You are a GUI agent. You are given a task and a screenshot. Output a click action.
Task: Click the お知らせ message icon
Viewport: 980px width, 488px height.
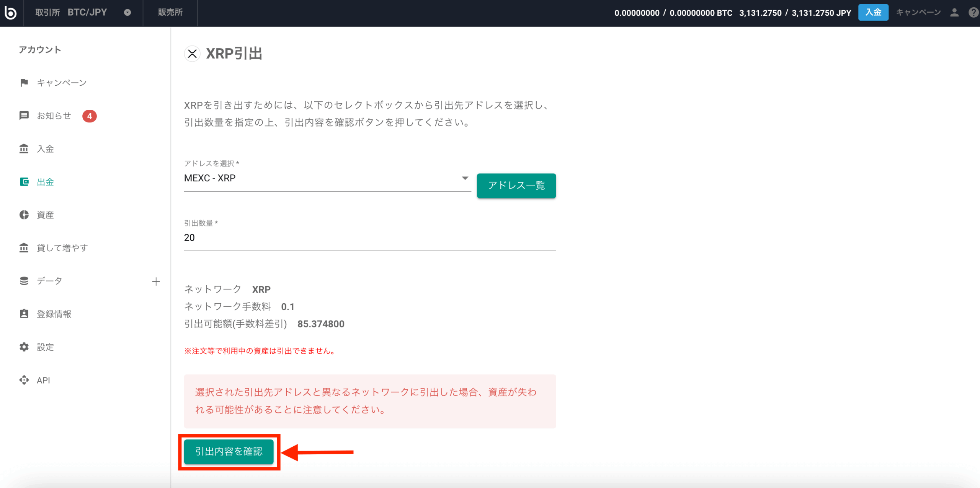coord(24,115)
